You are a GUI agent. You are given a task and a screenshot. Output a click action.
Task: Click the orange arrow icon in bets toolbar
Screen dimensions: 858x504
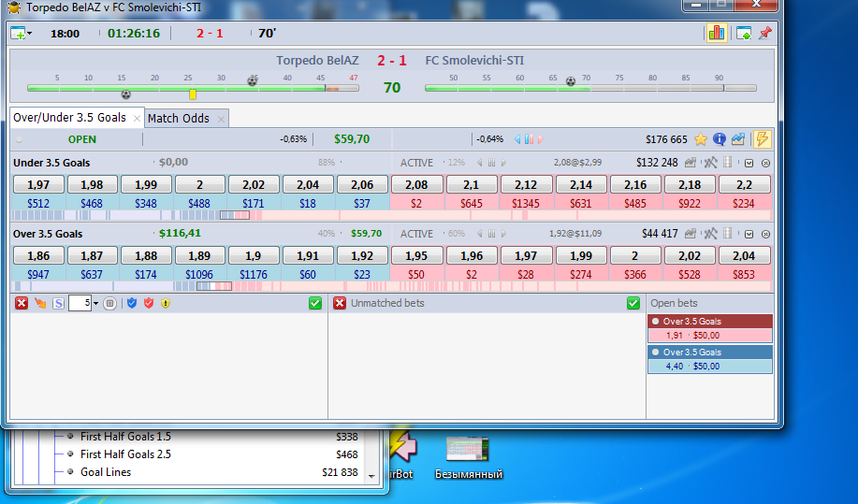[x=40, y=303]
